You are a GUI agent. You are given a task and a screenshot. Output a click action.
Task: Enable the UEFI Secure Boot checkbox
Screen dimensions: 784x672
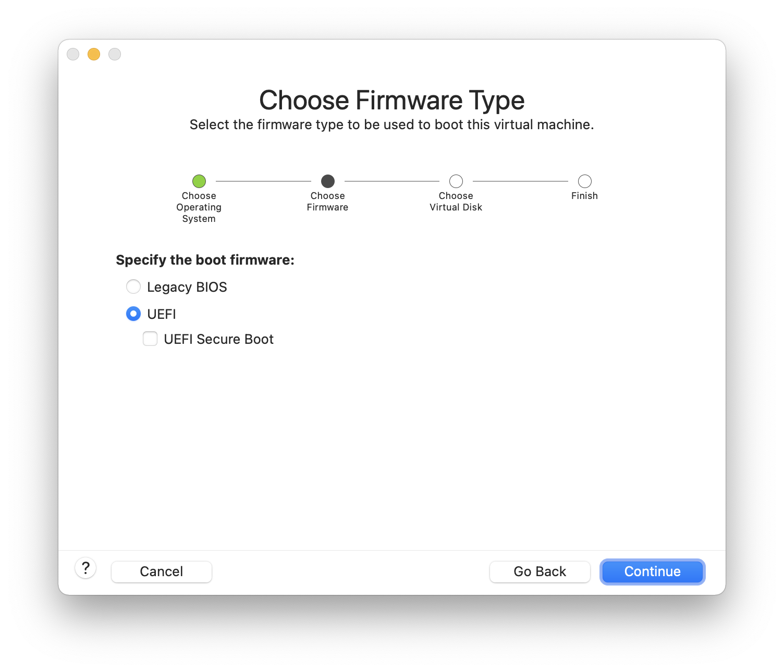(x=150, y=339)
